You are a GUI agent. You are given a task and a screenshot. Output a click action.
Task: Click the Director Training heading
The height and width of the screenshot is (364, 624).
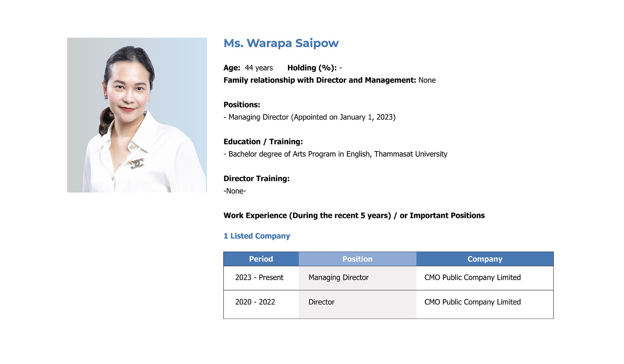click(256, 179)
